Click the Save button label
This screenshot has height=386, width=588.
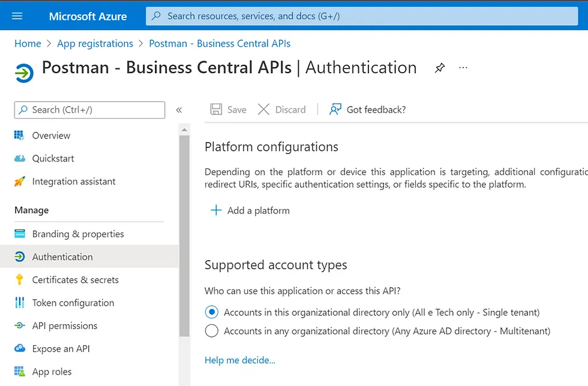pyautogui.click(x=236, y=110)
